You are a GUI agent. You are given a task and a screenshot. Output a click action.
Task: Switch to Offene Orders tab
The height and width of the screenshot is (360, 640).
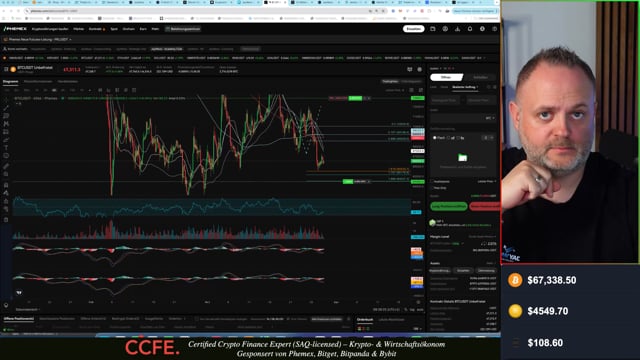click(x=93, y=319)
